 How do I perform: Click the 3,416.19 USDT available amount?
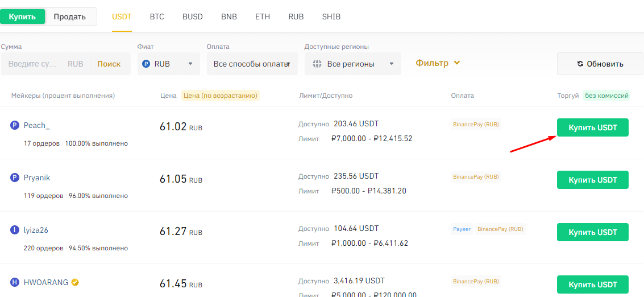(359, 281)
